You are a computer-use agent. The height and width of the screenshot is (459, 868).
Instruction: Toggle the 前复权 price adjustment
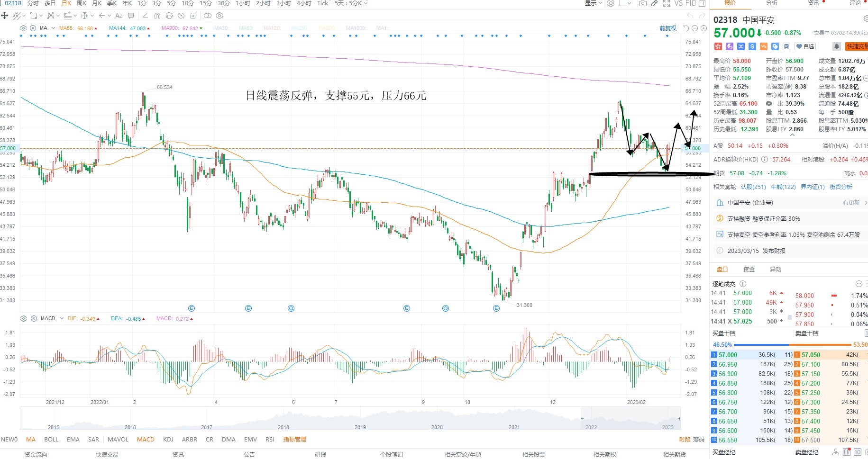668,28
